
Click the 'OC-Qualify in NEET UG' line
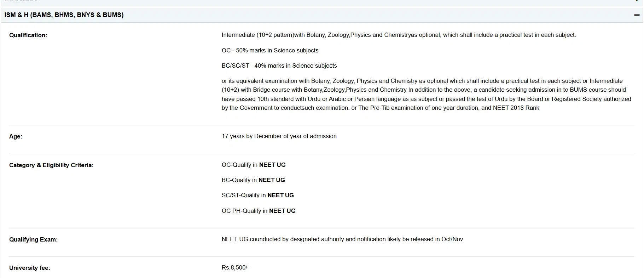(254, 165)
